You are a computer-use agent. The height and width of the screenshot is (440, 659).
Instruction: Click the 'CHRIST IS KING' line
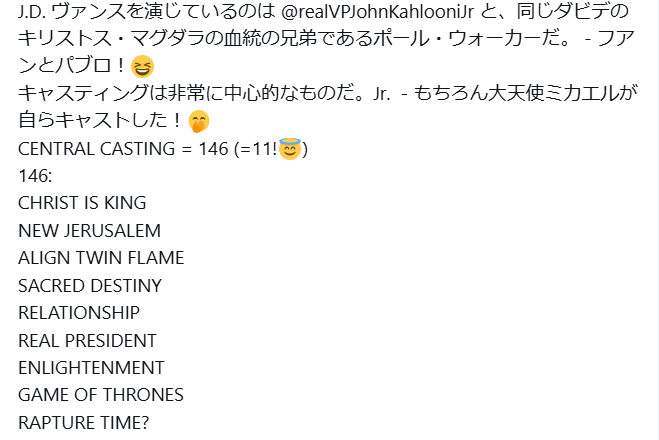pos(82,203)
